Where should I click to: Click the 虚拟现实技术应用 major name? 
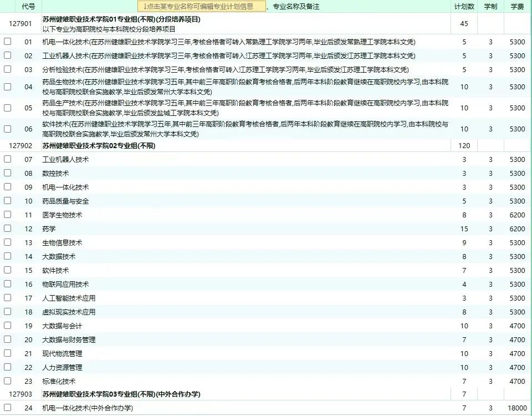pyautogui.click(x=69, y=312)
